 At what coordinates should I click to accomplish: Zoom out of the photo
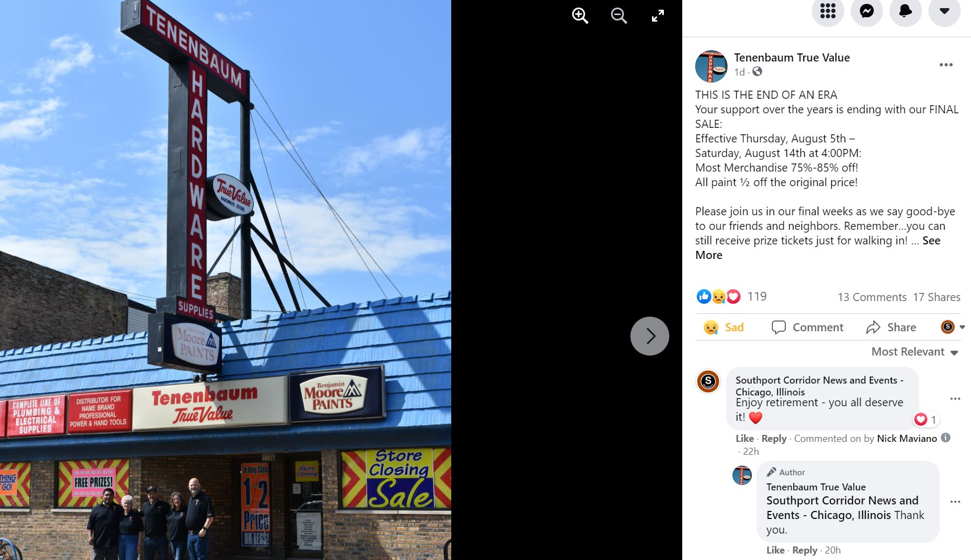(x=619, y=16)
